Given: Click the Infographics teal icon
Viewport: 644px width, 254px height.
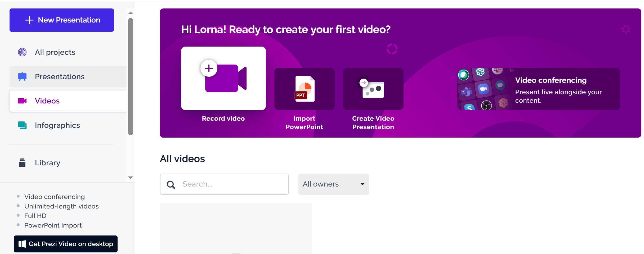Looking at the screenshot, I should [x=22, y=125].
